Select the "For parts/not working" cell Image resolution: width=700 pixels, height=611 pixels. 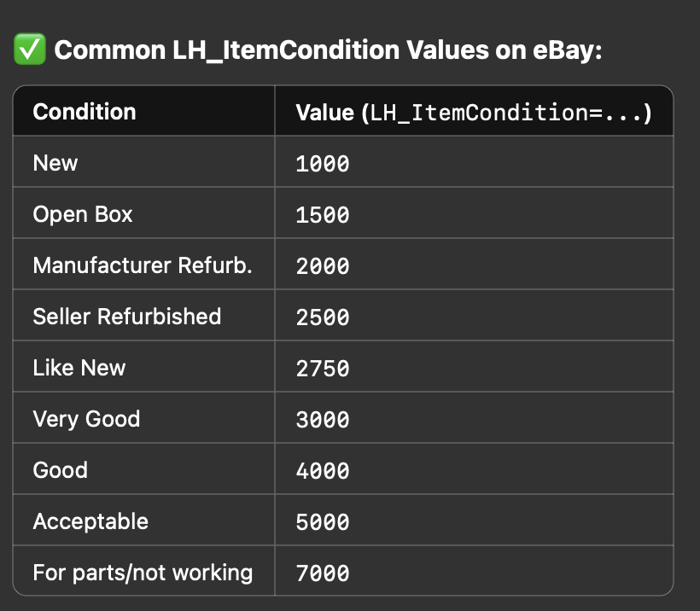click(x=143, y=573)
